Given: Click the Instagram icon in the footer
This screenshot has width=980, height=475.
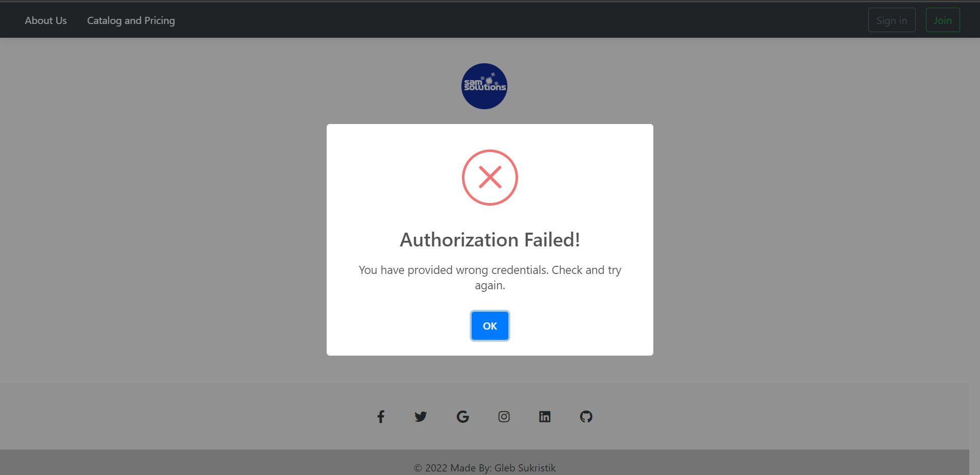Looking at the screenshot, I should pyautogui.click(x=504, y=416).
